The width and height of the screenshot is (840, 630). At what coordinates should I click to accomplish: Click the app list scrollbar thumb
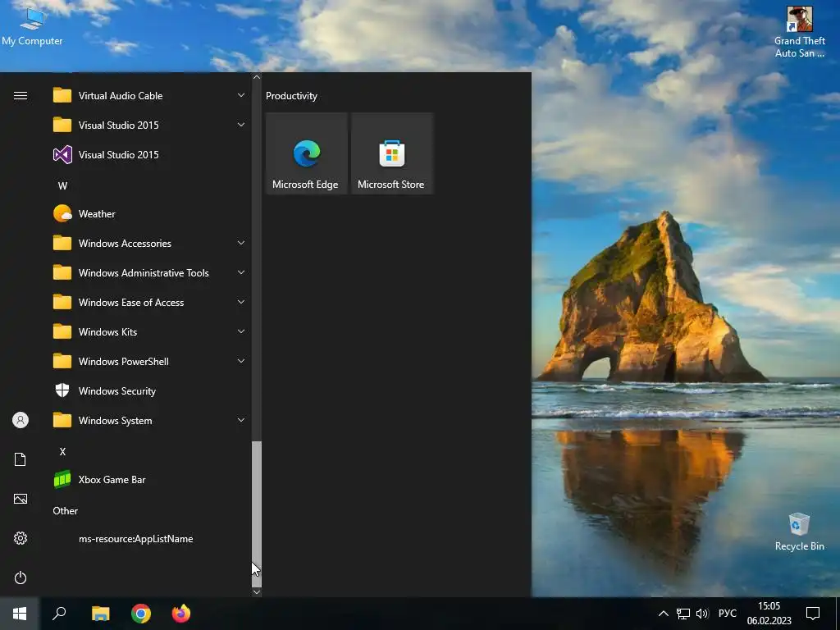coord(257,514)
